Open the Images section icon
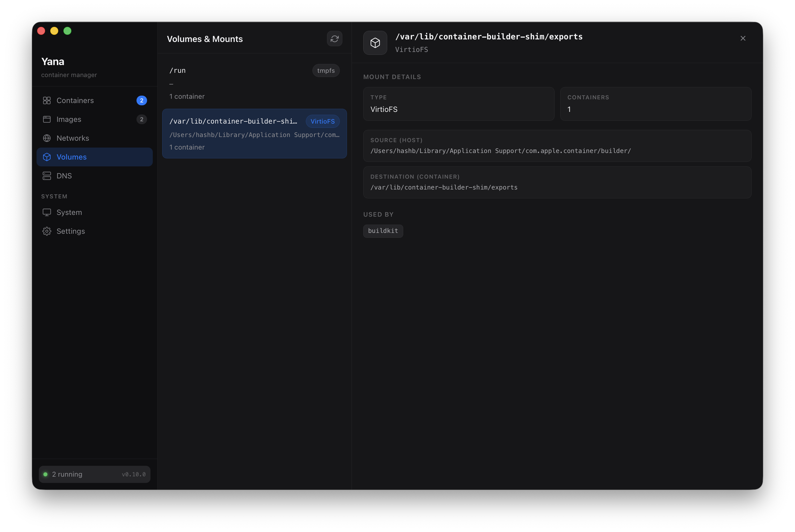 click(x=47, y=119)
